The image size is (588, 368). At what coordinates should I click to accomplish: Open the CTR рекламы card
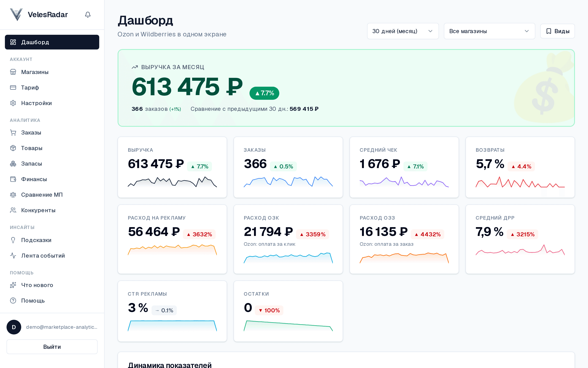172,311
